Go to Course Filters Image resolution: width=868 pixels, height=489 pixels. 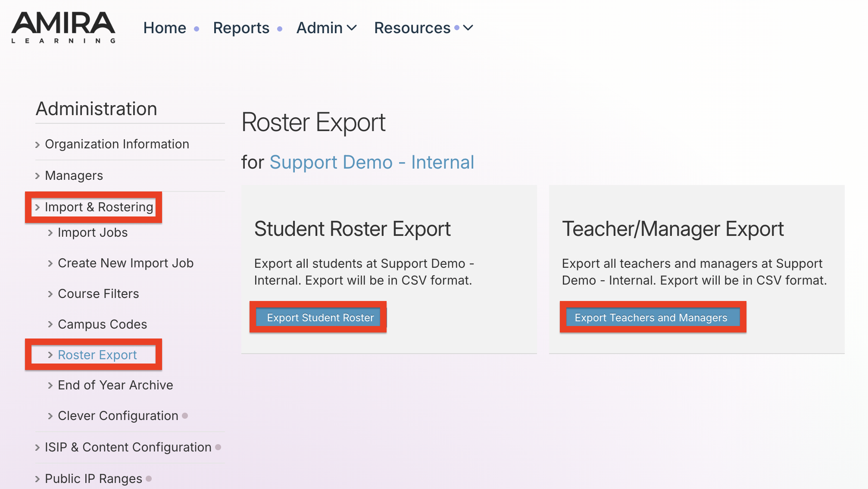tap(98, 294)
